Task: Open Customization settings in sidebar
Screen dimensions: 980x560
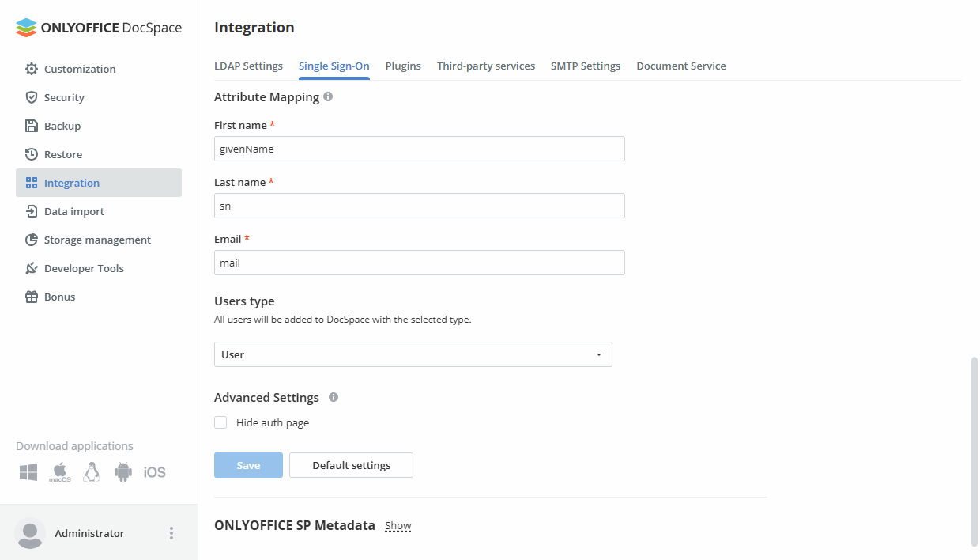Action: [79, 69]
